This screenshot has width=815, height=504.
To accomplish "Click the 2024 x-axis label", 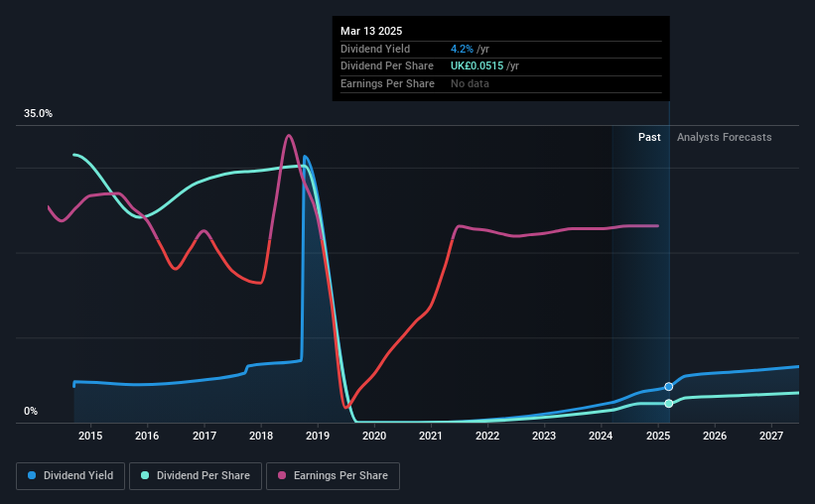I will click(x=601, y=436).
